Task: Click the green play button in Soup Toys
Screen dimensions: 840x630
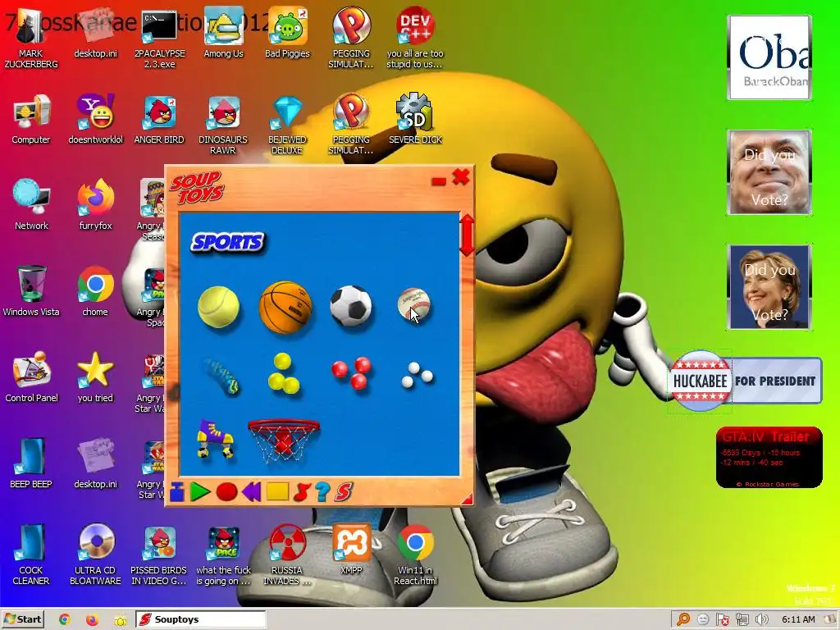Action: [200, 491]
